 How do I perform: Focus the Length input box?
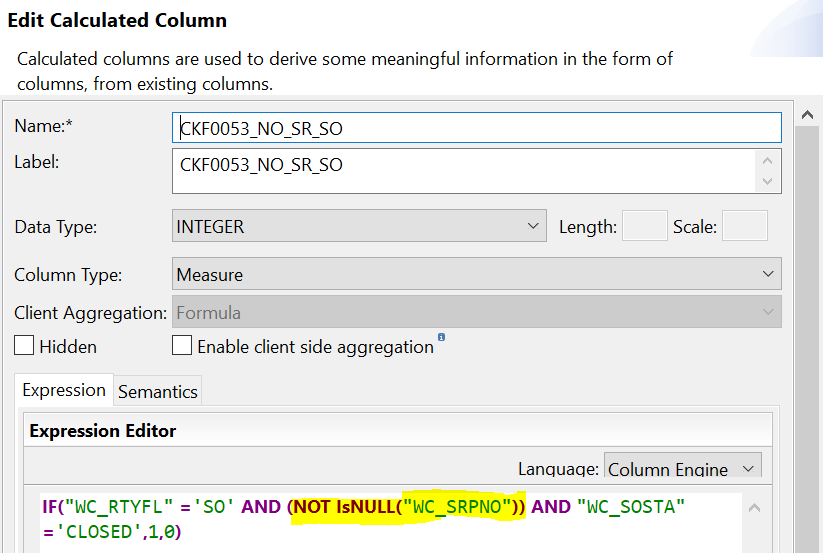tap(644, 226)
